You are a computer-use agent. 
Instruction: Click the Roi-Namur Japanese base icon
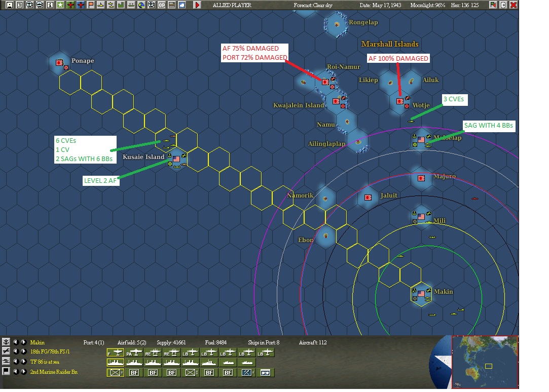[325, 82]
